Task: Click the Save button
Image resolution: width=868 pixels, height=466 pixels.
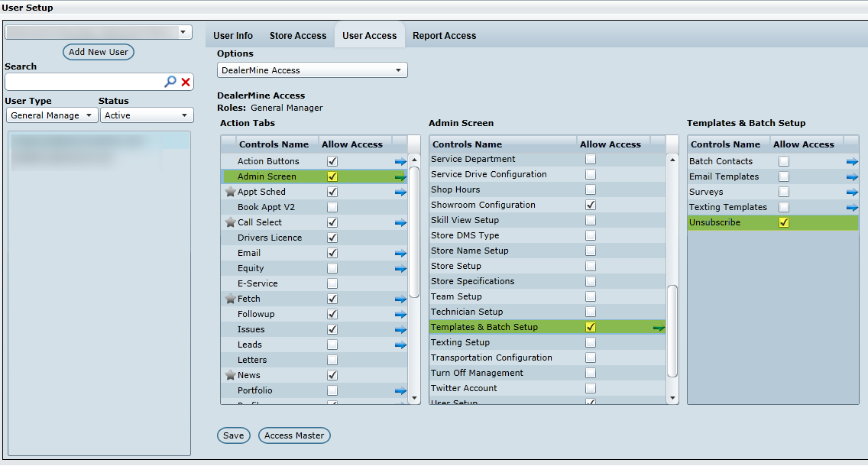Action: (x=233, y=435)
